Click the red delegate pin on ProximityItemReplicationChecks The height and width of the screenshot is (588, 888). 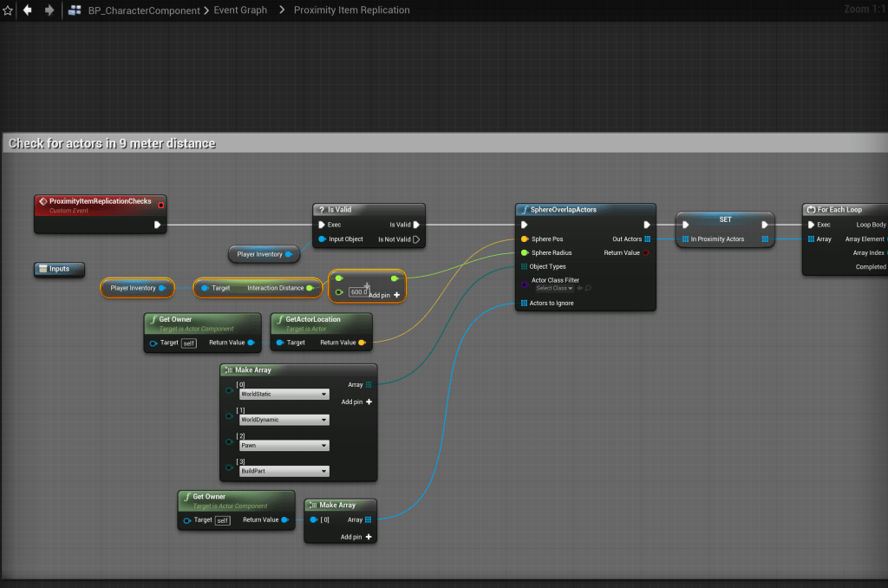(160, 204)
